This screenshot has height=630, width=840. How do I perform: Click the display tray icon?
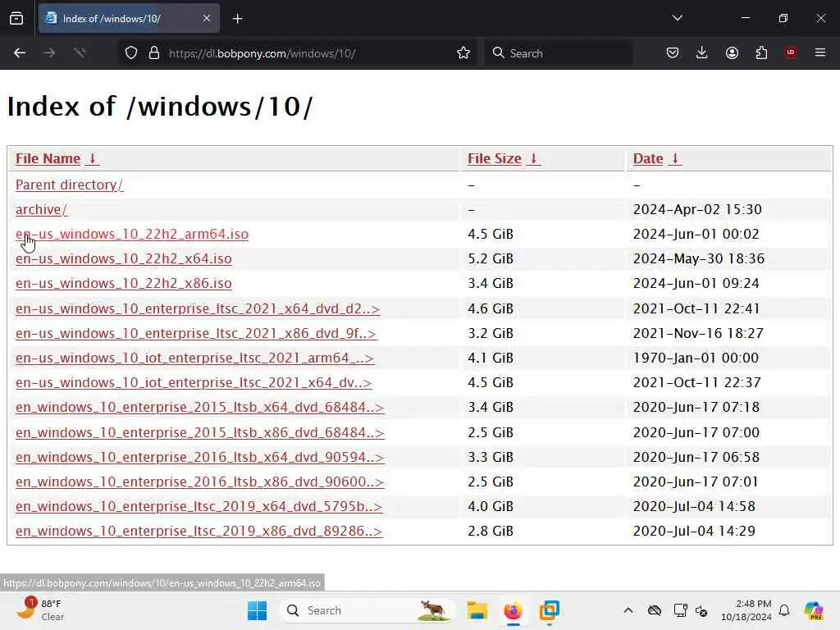tap(680, 610)
